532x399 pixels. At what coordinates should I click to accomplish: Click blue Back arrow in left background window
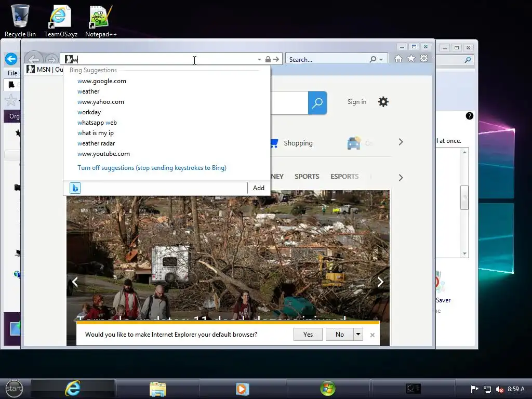(11, 59)
